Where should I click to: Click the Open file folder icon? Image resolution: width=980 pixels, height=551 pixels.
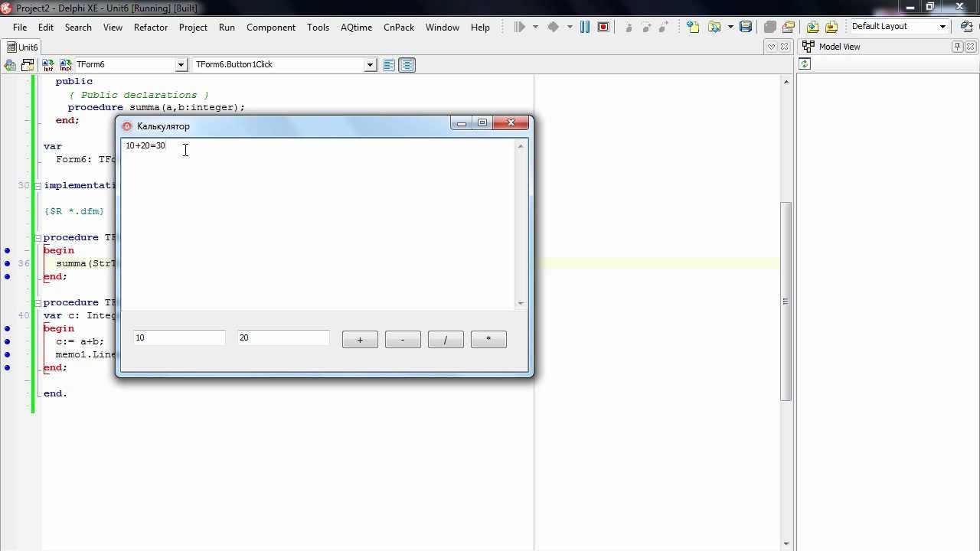pyautogui.click(x=714, y=27)
